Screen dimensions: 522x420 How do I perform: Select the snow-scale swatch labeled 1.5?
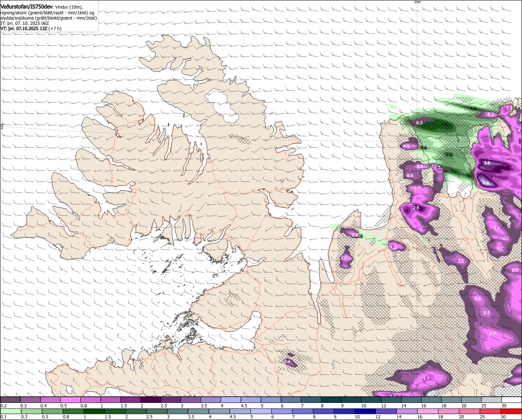point(130,400)
